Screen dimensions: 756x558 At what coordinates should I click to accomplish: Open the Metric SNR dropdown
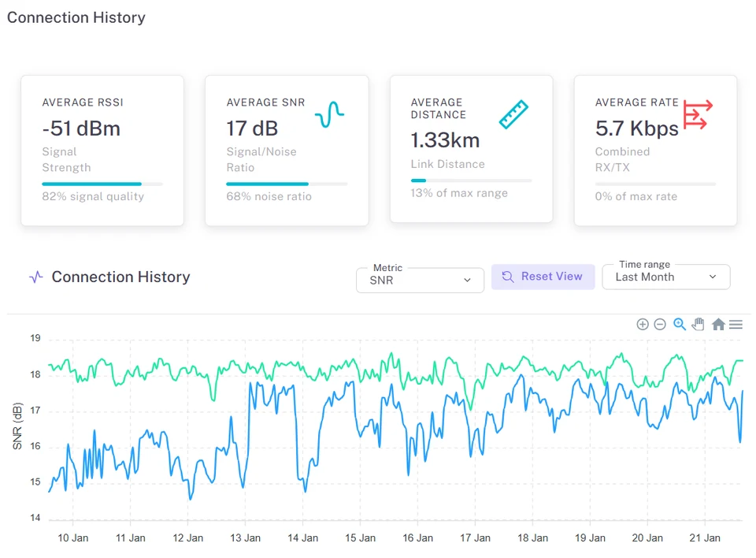click(x=420, y=281)
